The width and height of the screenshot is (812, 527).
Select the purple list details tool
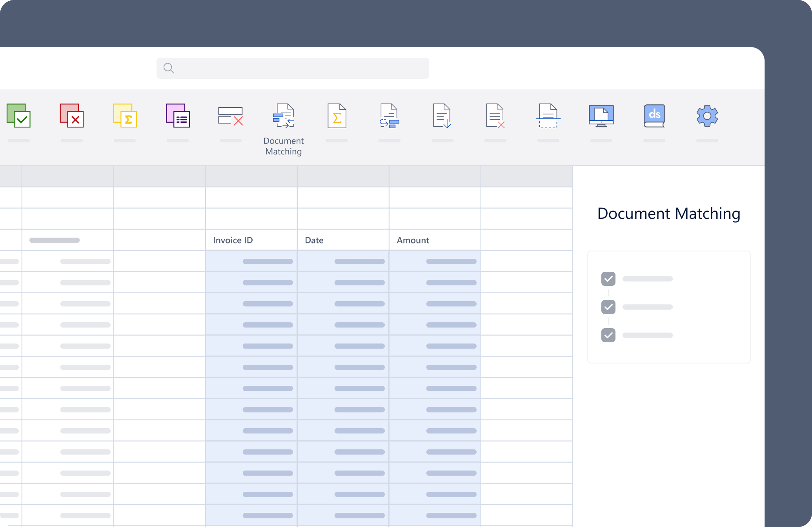[x=178, y=116]
